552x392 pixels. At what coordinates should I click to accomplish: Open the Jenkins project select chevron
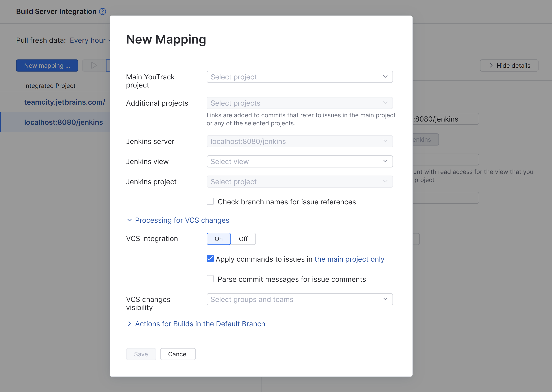click(385, 182)
